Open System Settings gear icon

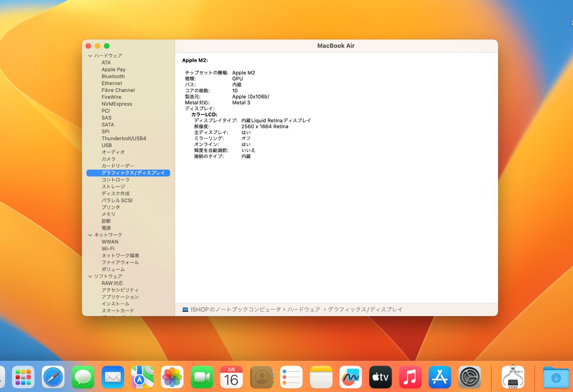(x=470, y=377)
